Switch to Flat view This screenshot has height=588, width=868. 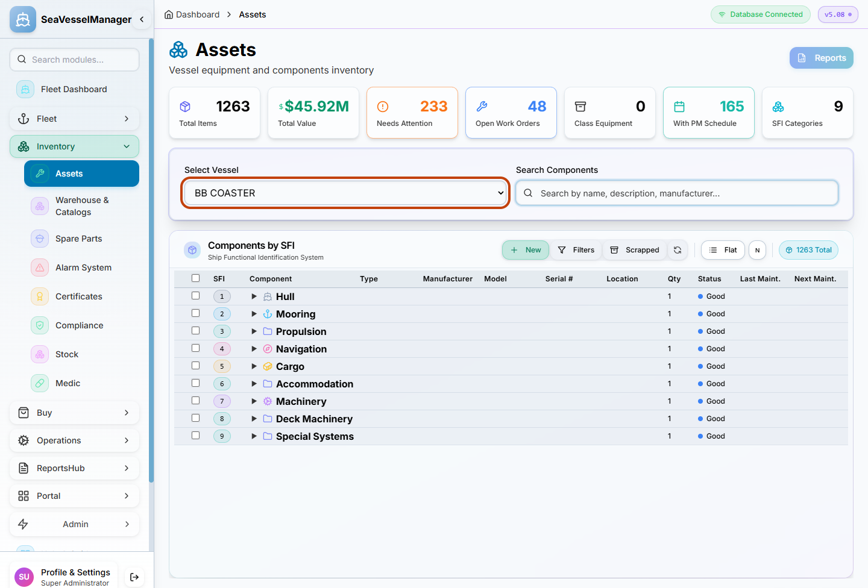tap(723, 250)
